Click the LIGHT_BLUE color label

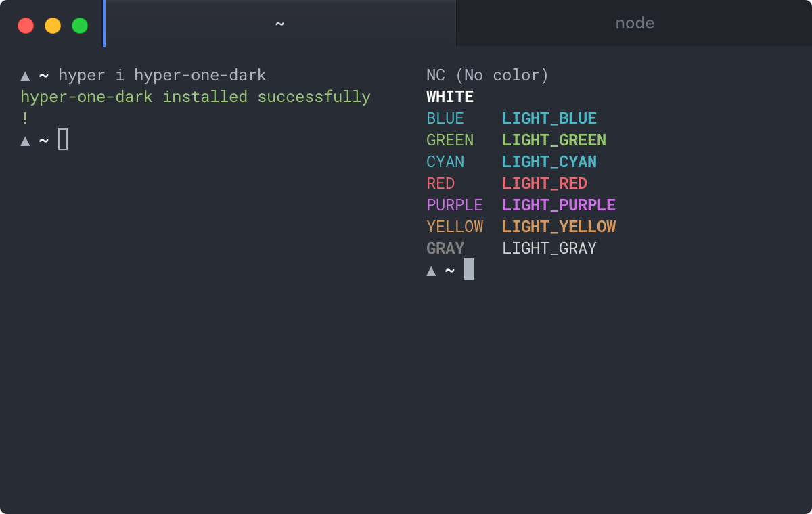coord(549,118)
